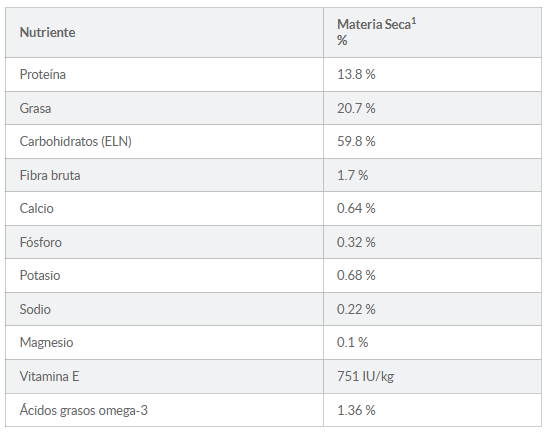Viewport: 547px width, 433px height.
Task: Select the Ácidos grasos omega-3 label
Action: (84, 410)
